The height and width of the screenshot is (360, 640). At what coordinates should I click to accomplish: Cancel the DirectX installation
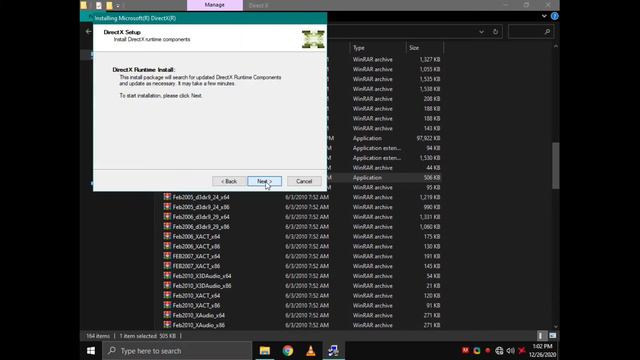coord(304,181)
